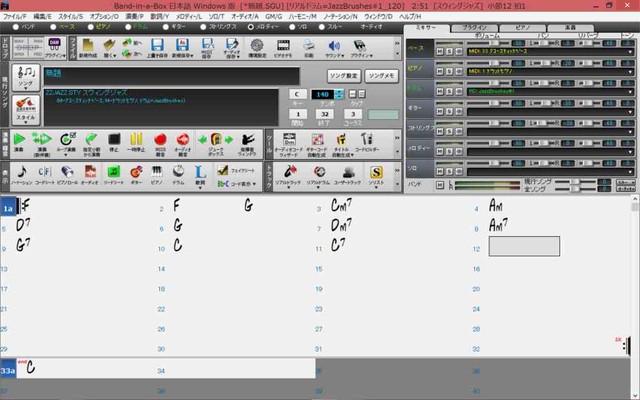Viewport: 640px width, 400px height.
Task: Open the Guitar window icon
Action: point(136,172)
